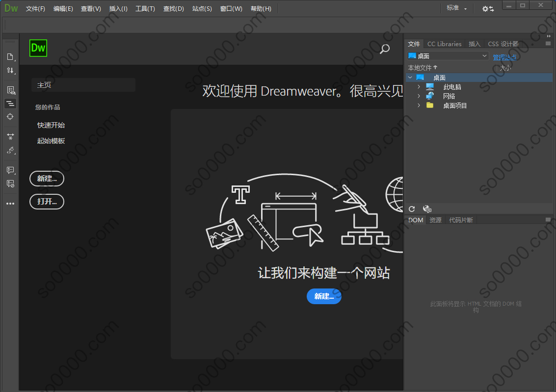Image resolution: width=556 pixels, height=392 pixels.
Task: Open the 编辑(E) menu
Action: click(x=63, y=8)
